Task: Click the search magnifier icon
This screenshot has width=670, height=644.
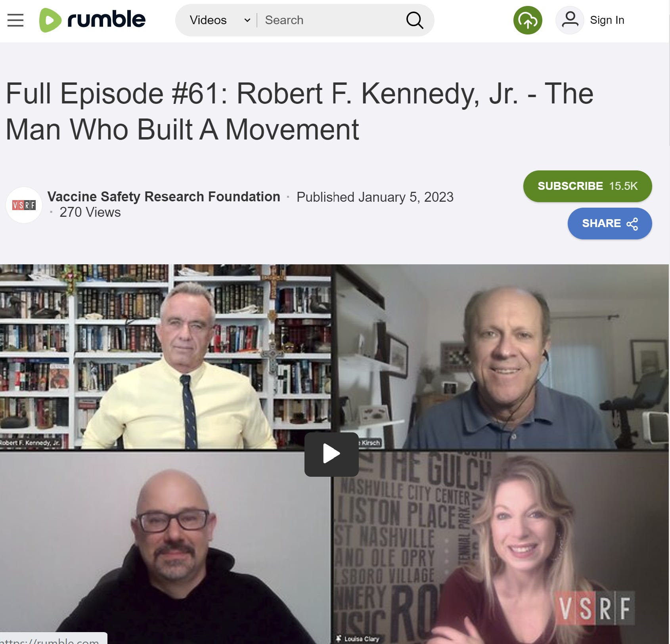Action: 415,20
